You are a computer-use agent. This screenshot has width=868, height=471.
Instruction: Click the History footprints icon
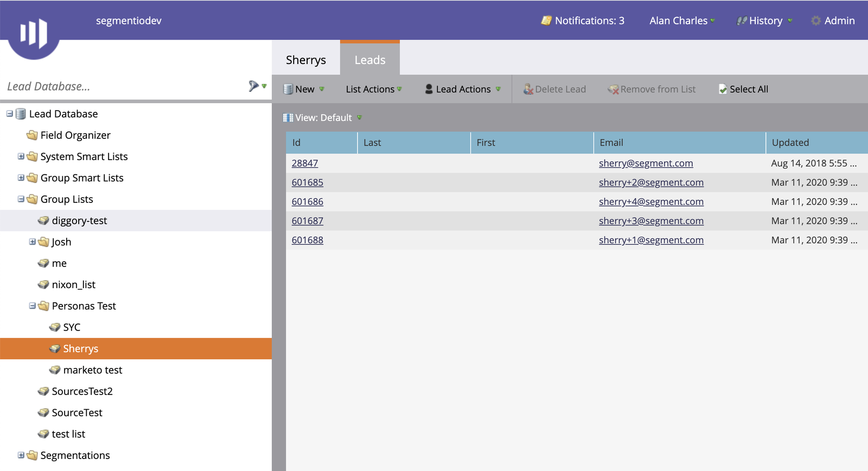pos(741,21)
